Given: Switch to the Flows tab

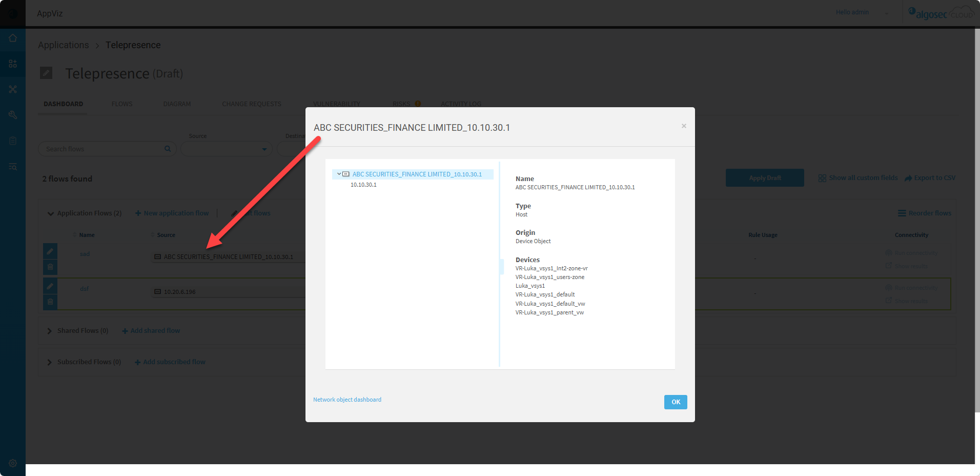Looking at the screenshot, I should pyautogui.click(x=122, y=104).
